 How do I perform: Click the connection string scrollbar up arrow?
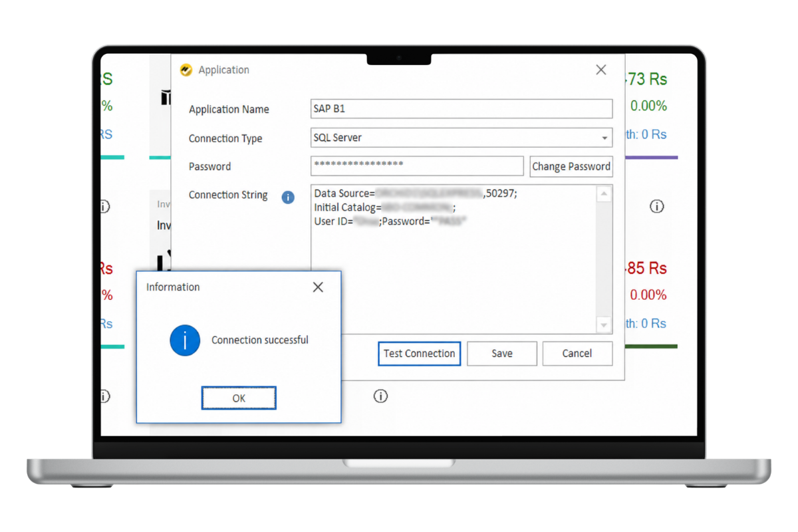click(x=604, y=194)
